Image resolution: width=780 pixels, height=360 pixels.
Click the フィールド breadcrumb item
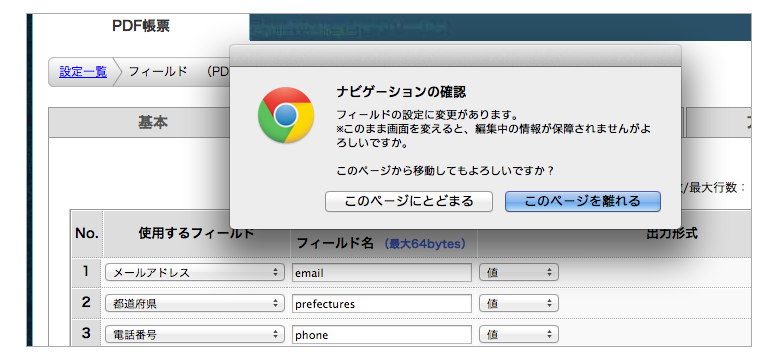(x=158, y=72)
